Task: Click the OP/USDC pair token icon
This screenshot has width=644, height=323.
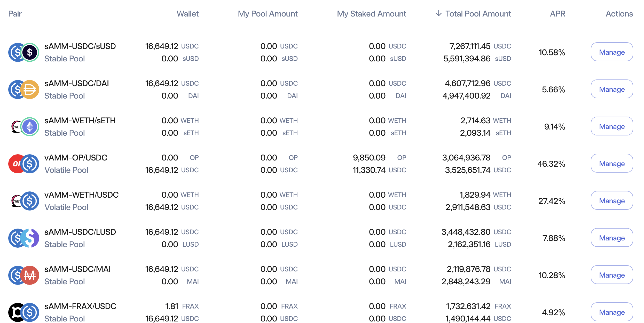Action: [24, 164]
